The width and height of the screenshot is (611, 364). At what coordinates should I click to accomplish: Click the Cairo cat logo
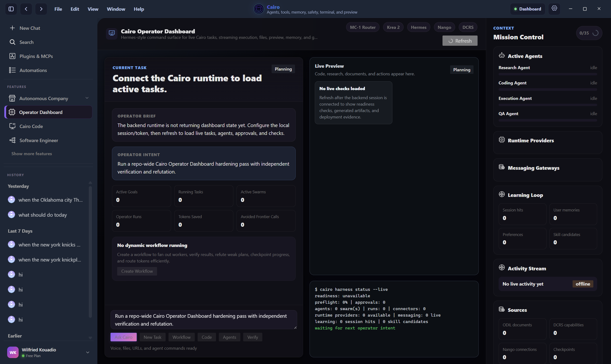coord(258,9)
